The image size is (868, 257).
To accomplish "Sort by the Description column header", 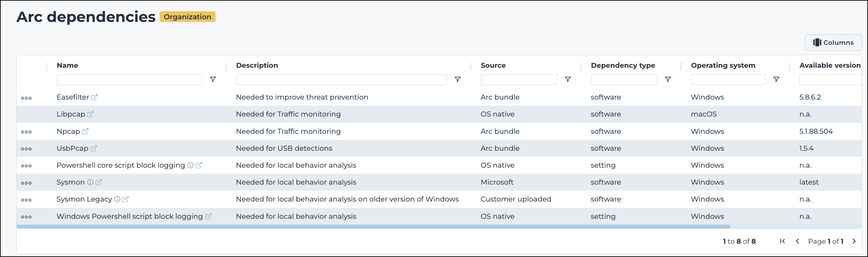I will 257,65.
